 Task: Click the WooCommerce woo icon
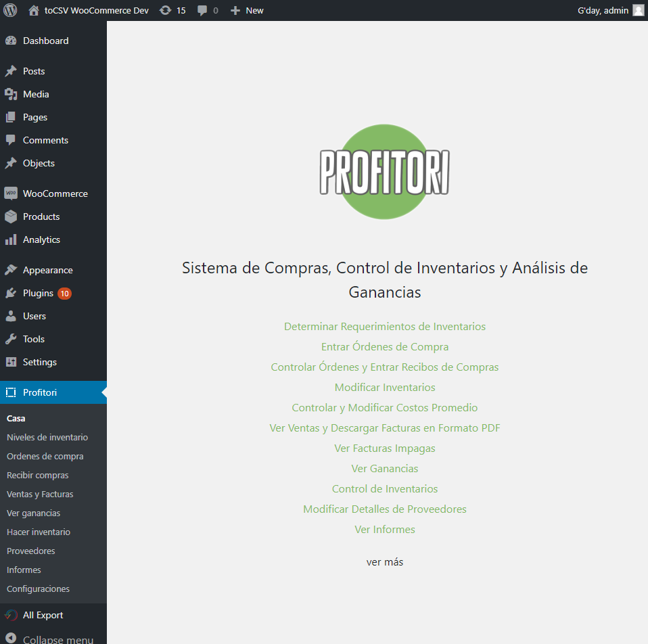pyautogui.click(x=11, y=193)
